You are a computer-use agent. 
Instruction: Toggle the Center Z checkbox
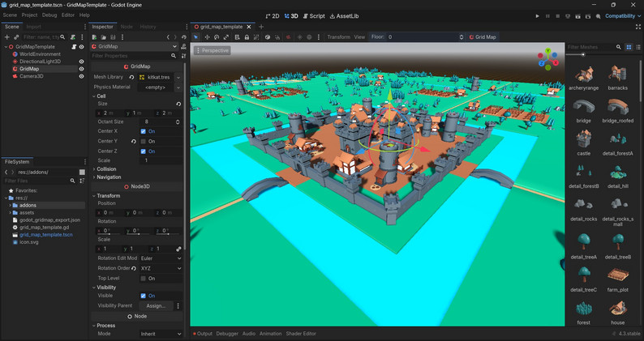click(143, 151)
